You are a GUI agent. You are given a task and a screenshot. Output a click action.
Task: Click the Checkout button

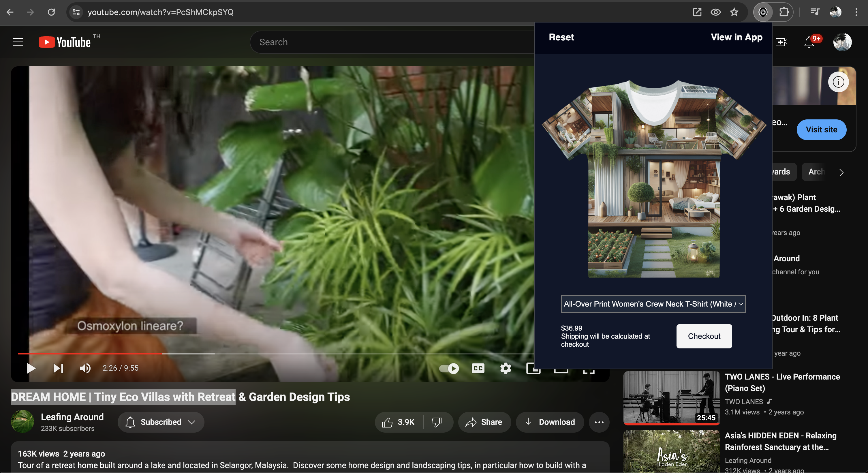(x=704, y=336)
